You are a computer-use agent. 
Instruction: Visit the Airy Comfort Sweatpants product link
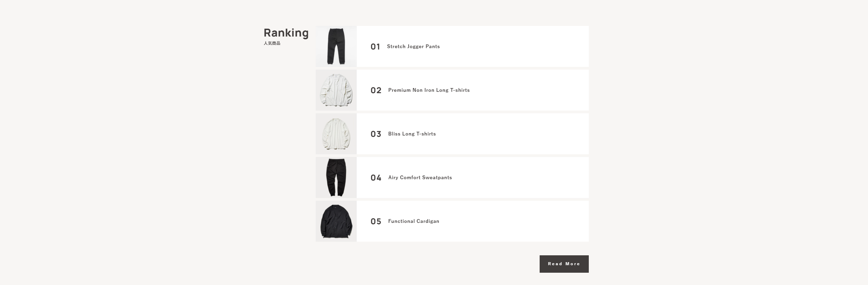pyautogui.click(x=420, y=177)
